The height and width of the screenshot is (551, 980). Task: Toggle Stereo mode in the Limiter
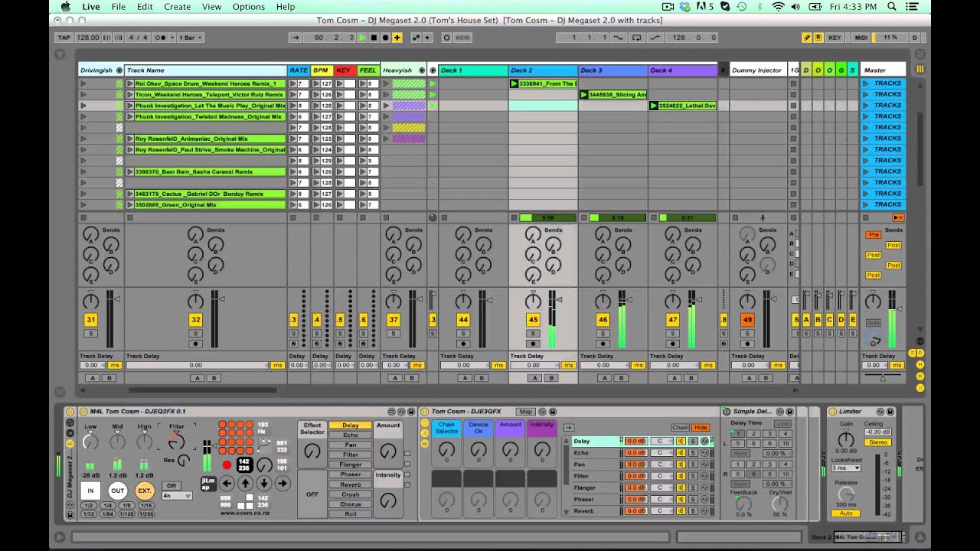click(877, 442)
